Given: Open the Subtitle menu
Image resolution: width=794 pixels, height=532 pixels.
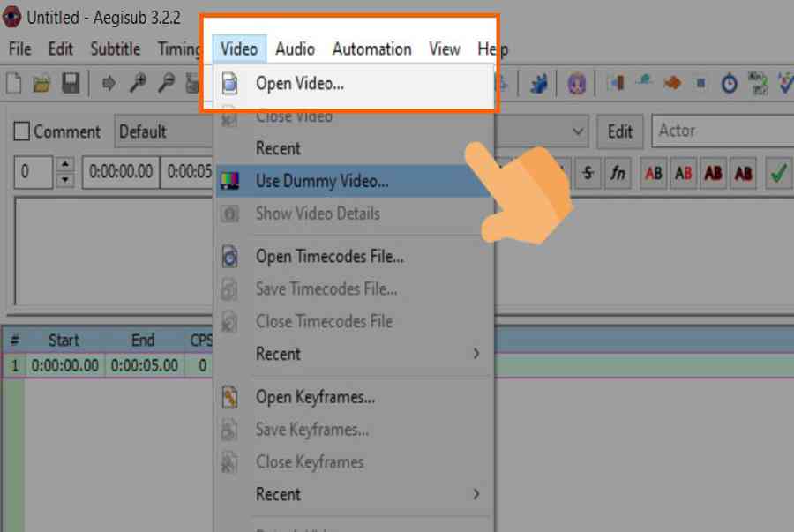Looking at the screenshot, I should 116,49.
